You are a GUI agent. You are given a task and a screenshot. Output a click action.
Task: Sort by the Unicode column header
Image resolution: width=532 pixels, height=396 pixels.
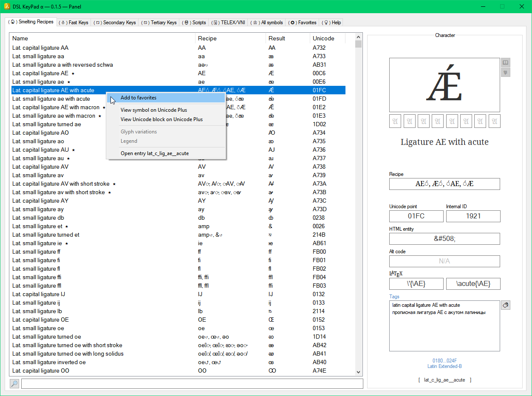tap(327, 38)
